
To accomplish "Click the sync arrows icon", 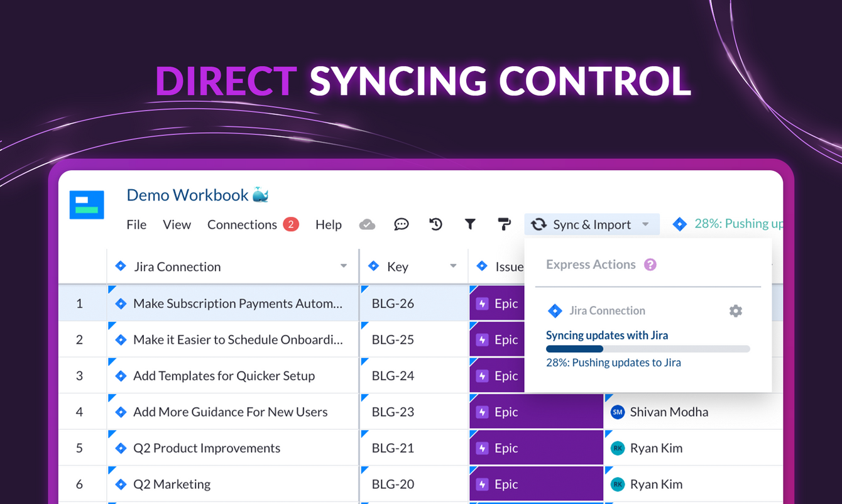I will pyautogui.click(x=539, y=224).
